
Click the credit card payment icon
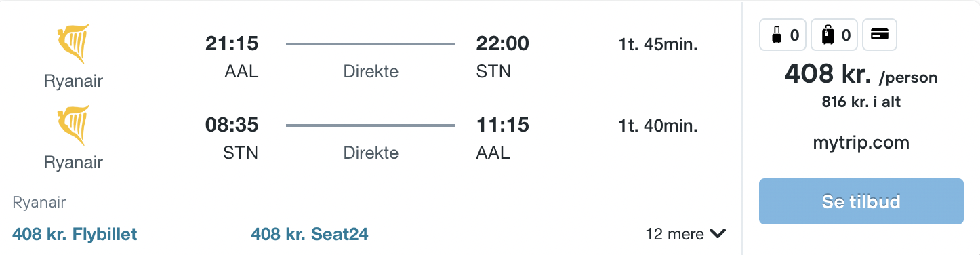[880, 35]
